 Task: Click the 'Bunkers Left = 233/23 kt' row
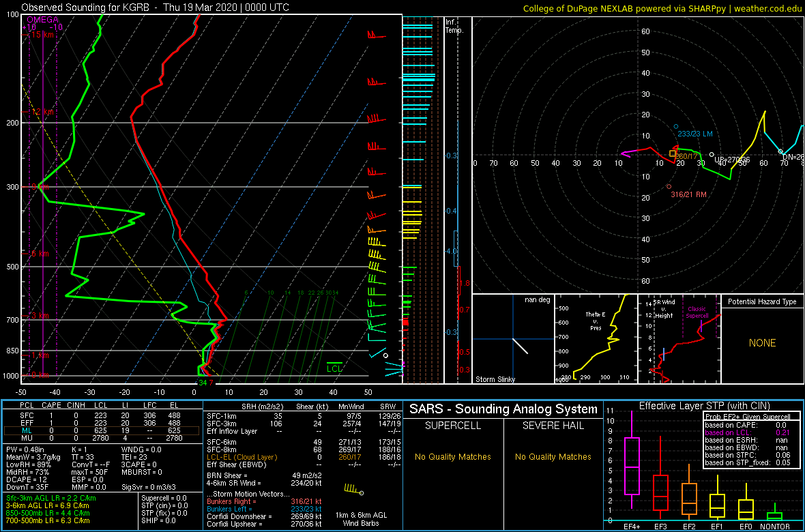(264, 509)
